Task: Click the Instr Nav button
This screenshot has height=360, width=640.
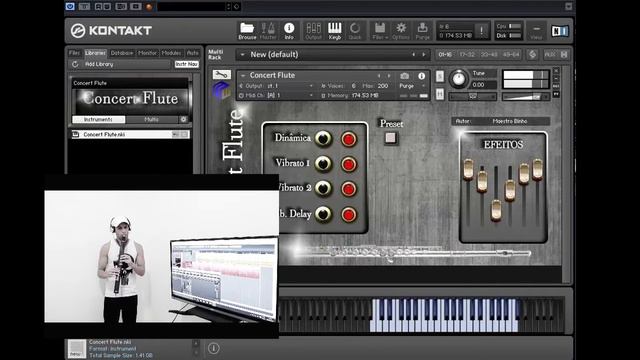Action: coord(187,64)
